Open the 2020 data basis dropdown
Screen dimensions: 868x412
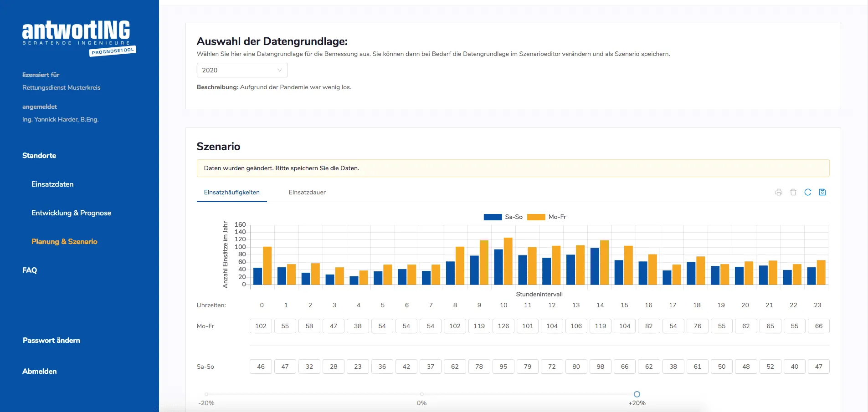(x=242, y=70)
